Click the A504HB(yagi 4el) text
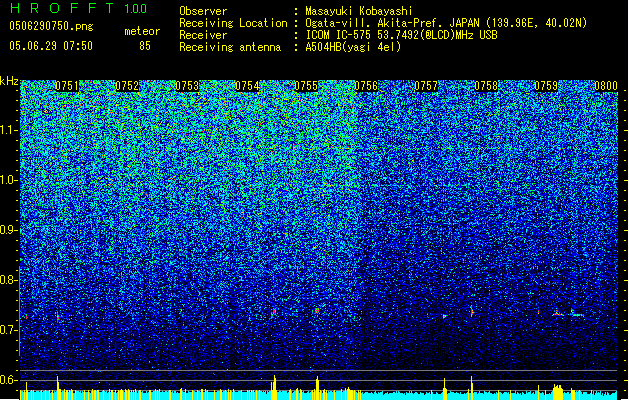The height and width of the screenshot is (400, 629). [353, 47]
